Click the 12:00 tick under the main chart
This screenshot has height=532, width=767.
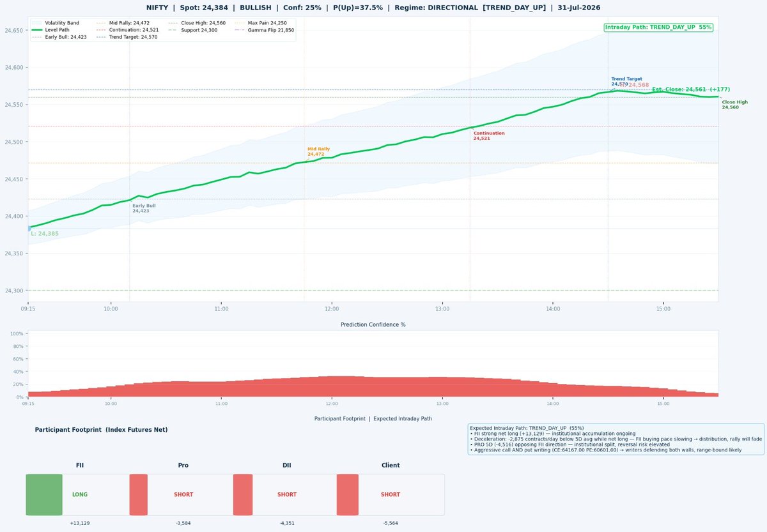332,308
